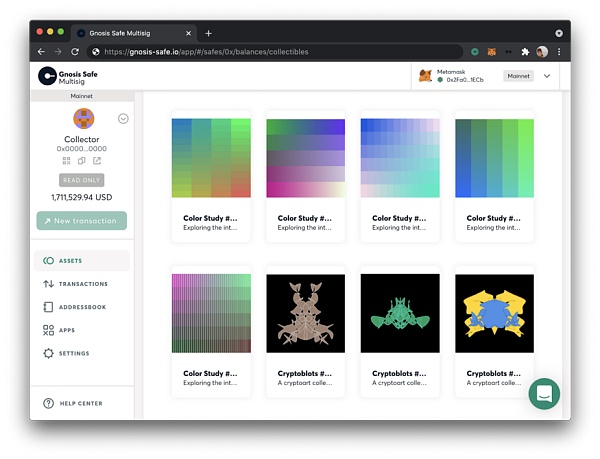The height and width of the screenshot is (459, 600).
Task: Expand the Metamask wallet details dropdown
Action: click(547, 76)
